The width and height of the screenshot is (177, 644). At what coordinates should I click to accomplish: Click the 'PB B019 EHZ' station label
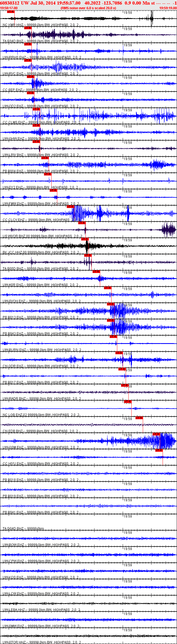13,496
